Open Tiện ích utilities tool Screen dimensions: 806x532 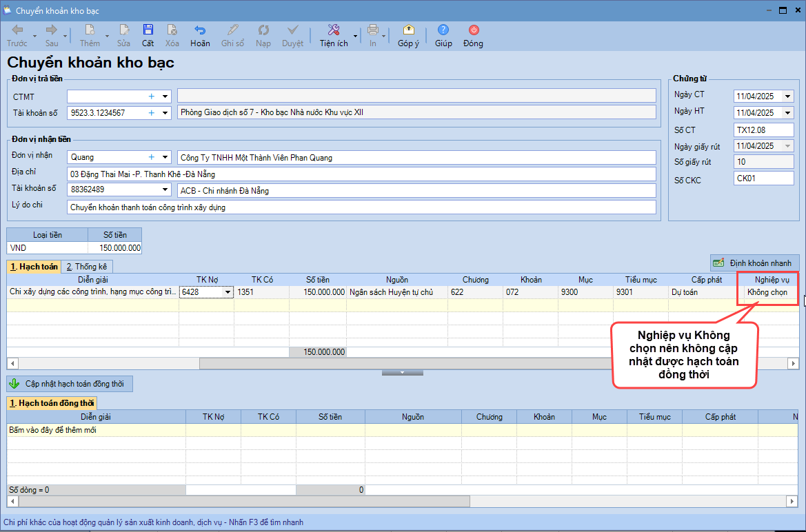coord(334,36)
